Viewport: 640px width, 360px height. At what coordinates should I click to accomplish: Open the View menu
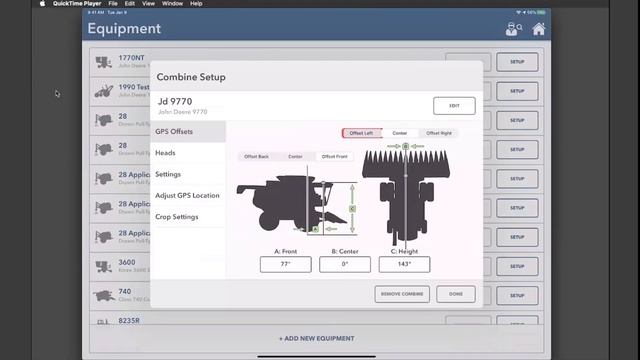148,4
